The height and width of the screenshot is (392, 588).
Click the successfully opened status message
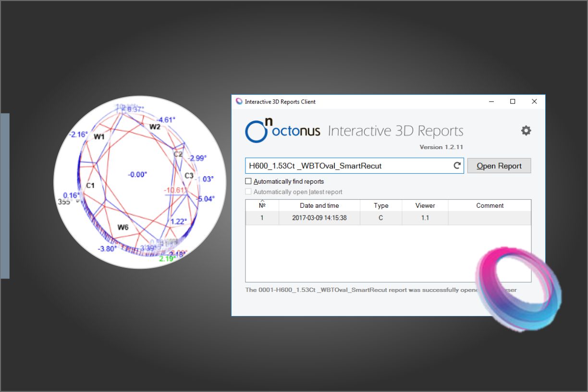click(x=381, y=290)
